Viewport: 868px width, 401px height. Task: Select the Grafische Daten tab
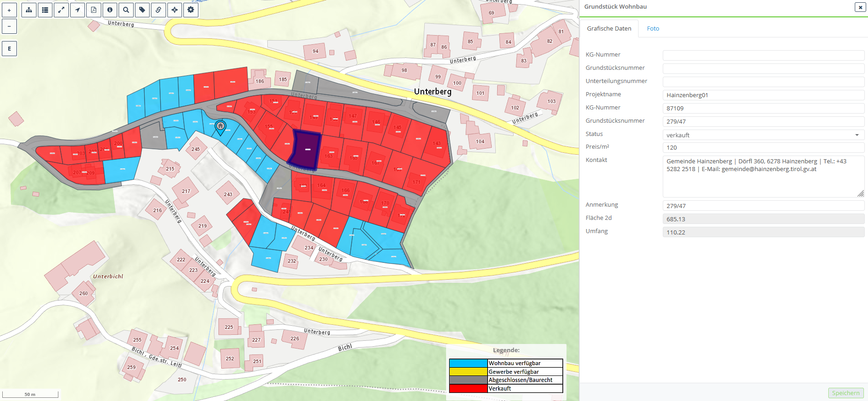coord(609,29)
